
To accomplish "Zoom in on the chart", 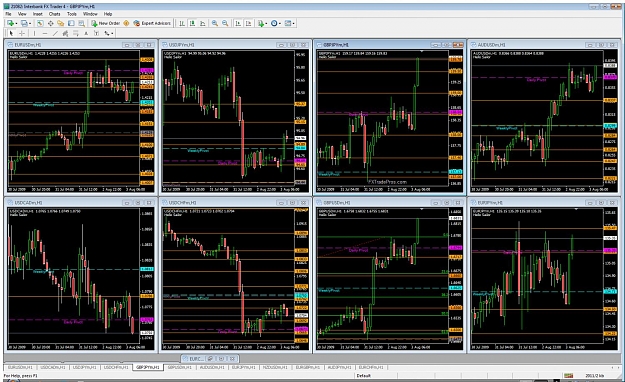I will coord(214,23).
